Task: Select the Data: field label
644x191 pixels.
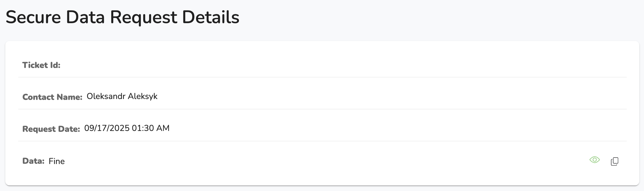Action: point(33,161)
